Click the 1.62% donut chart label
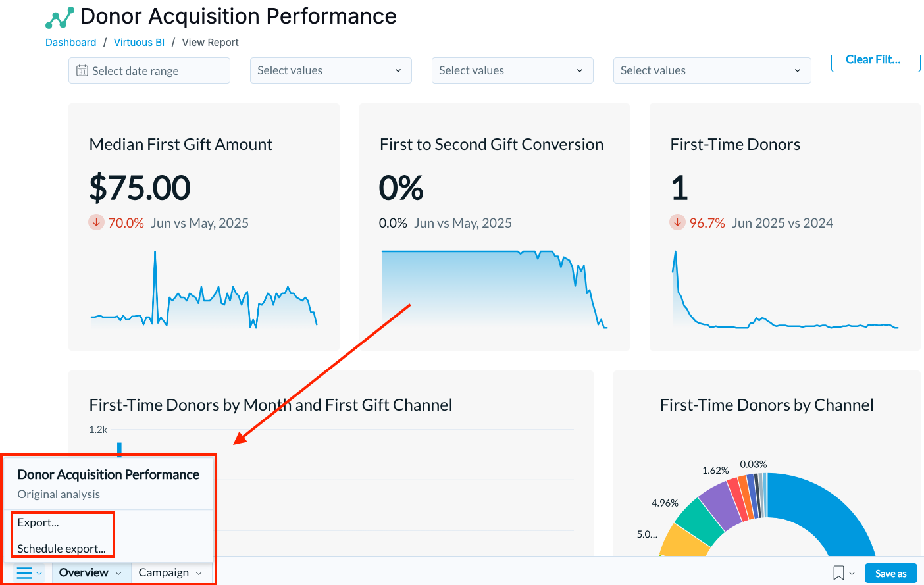 pos(715,471)
